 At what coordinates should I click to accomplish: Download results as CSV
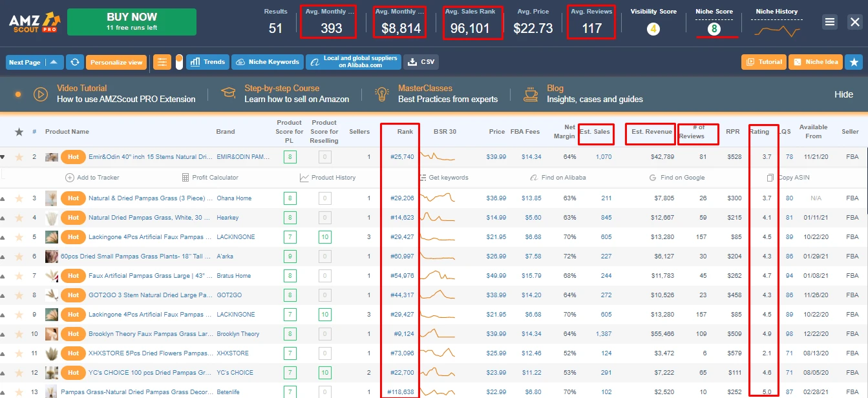click(421, 62)
